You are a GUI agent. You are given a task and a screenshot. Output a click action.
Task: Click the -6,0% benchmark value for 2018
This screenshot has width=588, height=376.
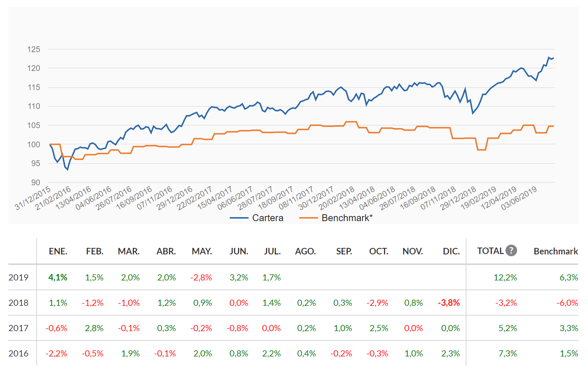(x=567, y=303)
